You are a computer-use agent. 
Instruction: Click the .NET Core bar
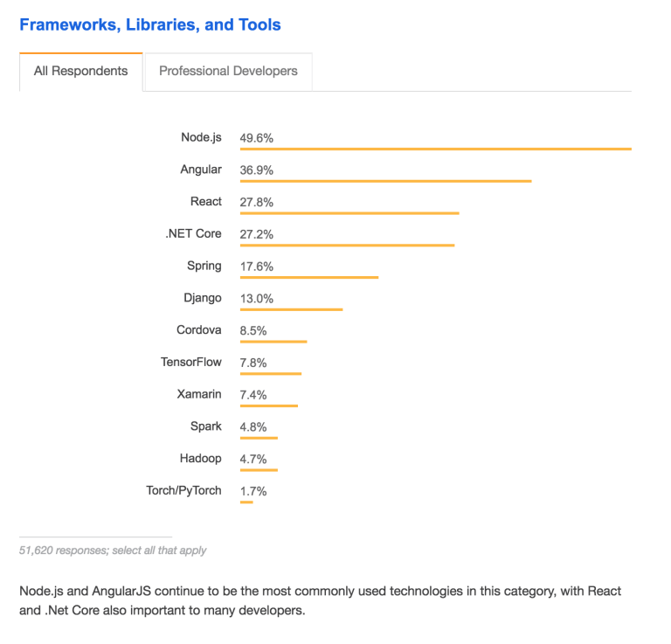pyautogui.click(x=347, y=246)
